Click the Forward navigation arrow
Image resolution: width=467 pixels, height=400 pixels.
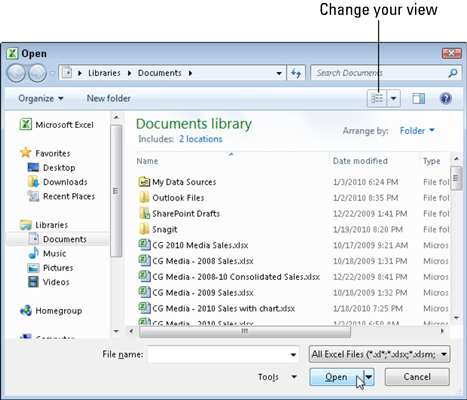pyautogui.click(x=37, y=73)
